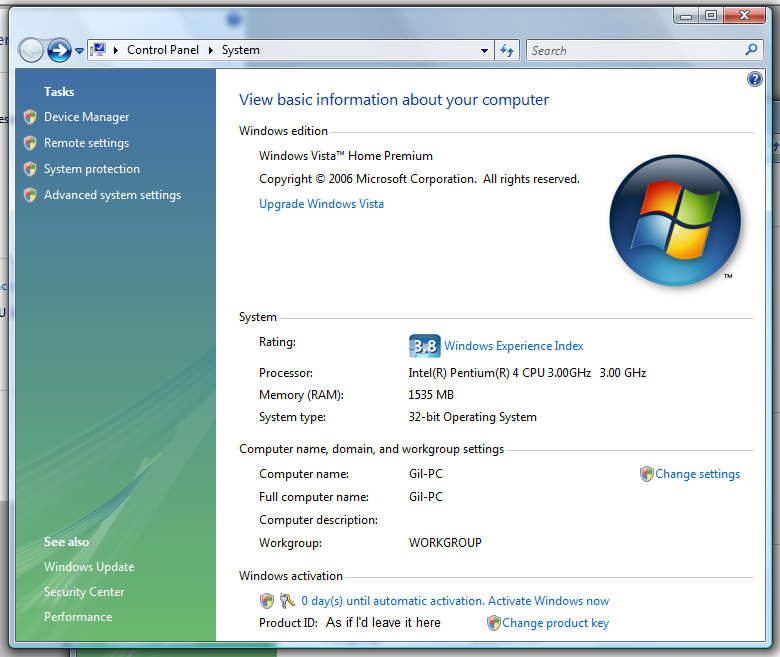The width and height of the screenshot is (780, 657).
Task: Click the Gil-PC value beside Computer name
Action: (426, 474)
